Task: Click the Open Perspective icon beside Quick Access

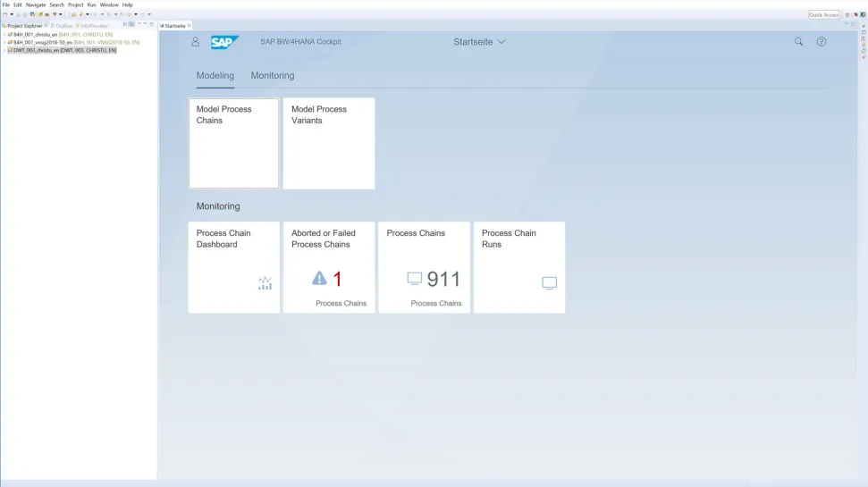Action: [x=847, y=14]
